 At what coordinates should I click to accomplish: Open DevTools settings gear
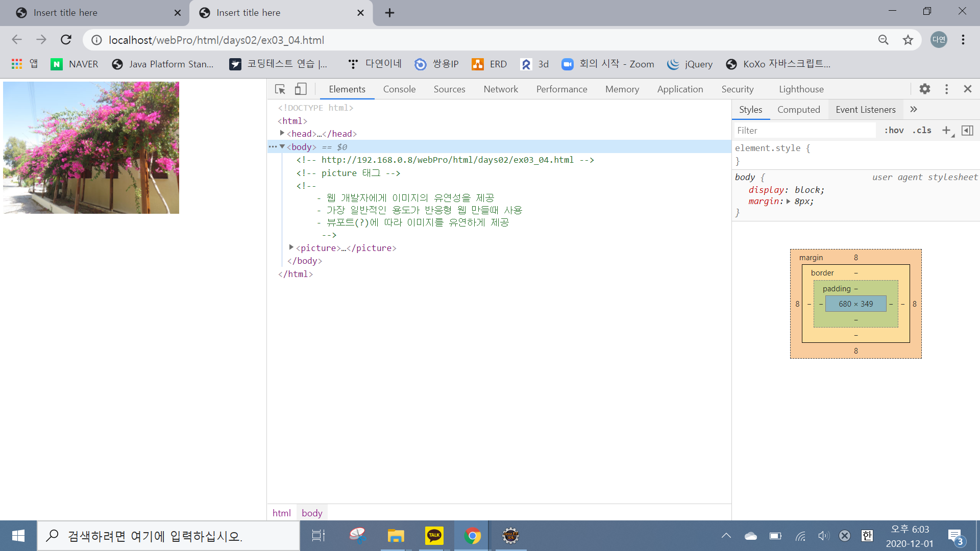click(x=924, y=89)
